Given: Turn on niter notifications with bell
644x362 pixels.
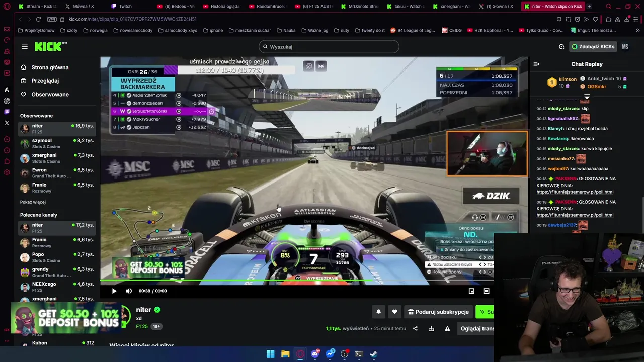Looking at the screenshot, I should (378, 312).
